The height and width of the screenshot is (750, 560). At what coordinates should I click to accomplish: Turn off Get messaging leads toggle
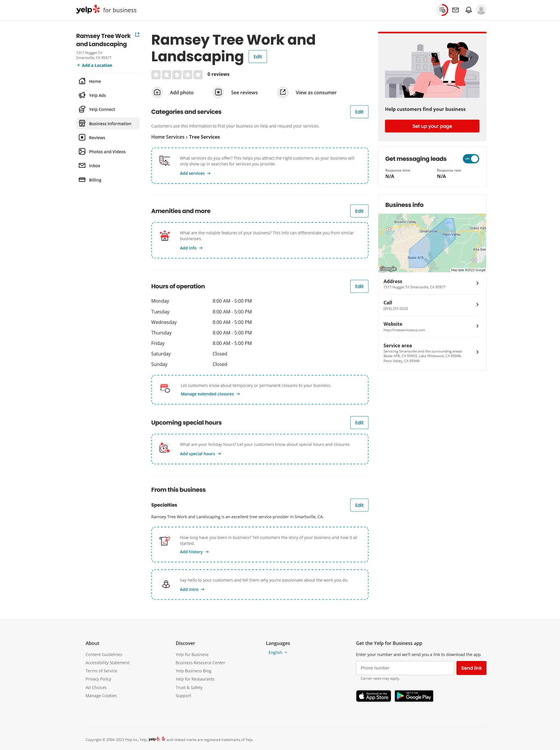(470, 159)
